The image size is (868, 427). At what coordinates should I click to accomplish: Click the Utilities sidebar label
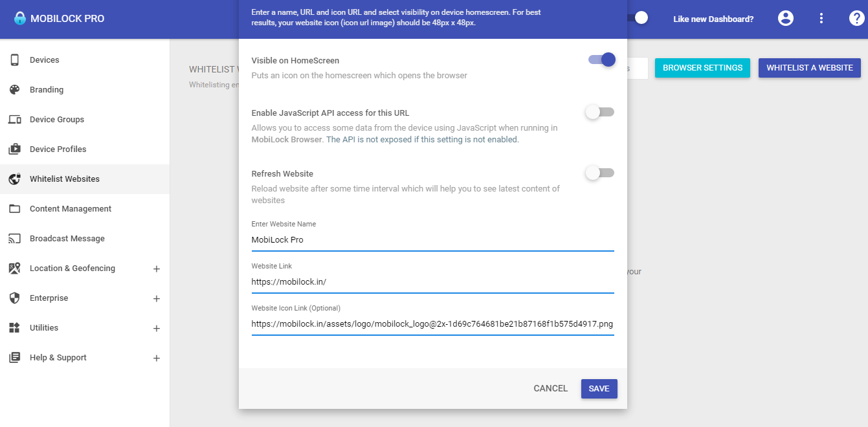[44, 328]
